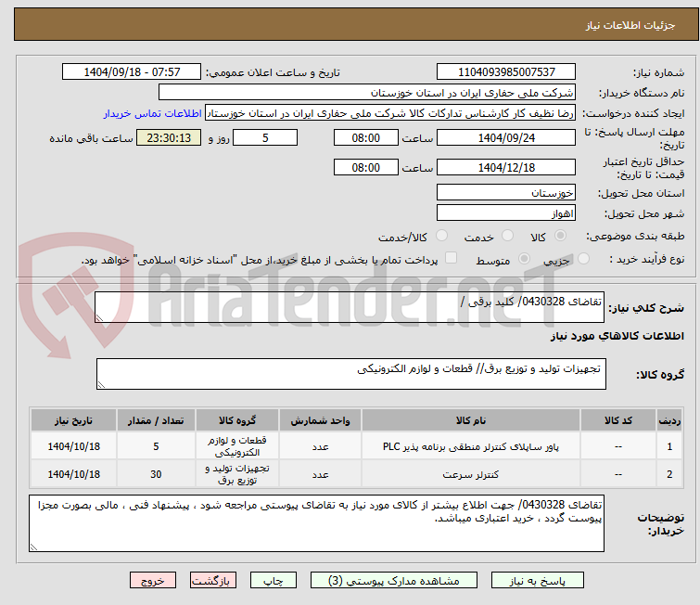
Task: Click date 1404/10/18 in PLC row
Action: [x=73, y=446]
